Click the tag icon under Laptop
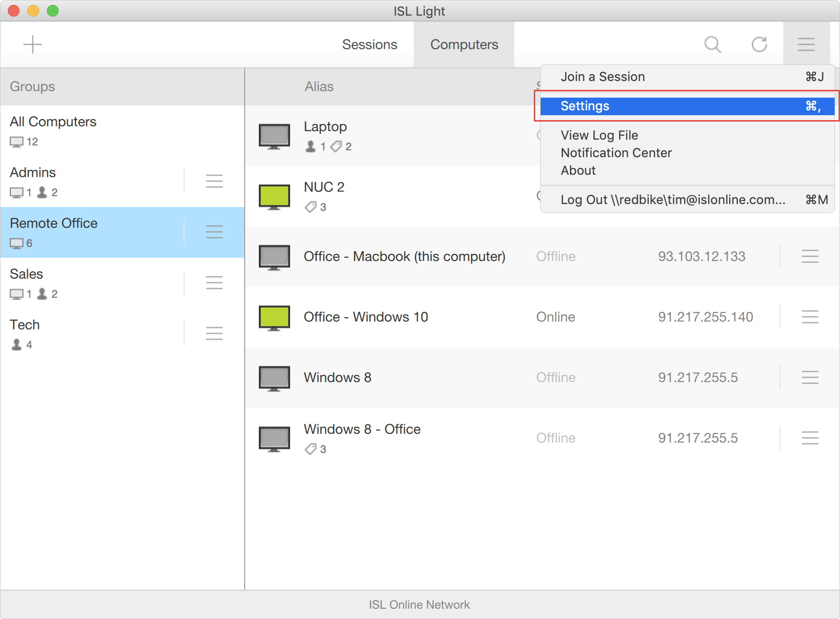The width and height of the screenshot is (840, 619). [336, 146]
